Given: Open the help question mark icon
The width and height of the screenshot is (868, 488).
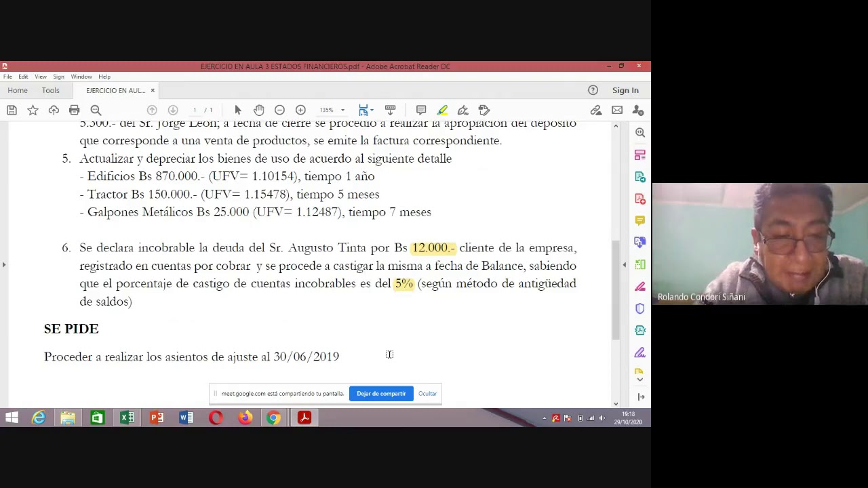Looking at the screenshot, I should 593,90.
